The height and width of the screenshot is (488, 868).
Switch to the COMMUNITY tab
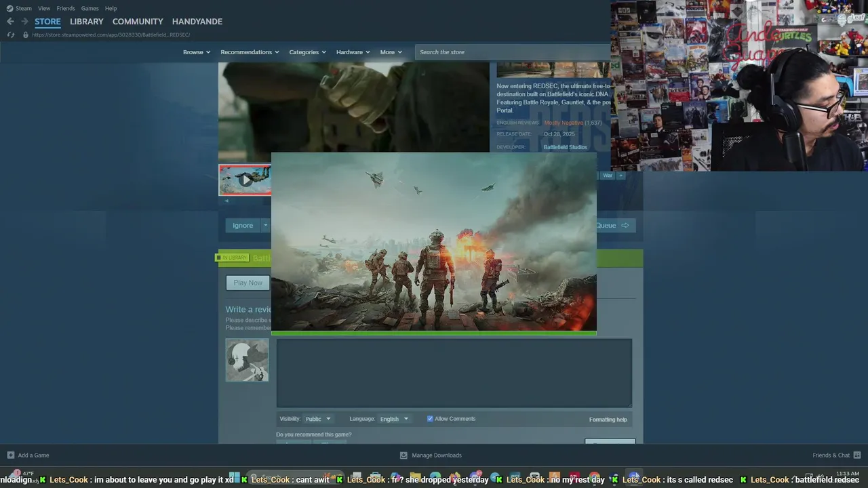click(x=138, y=22)
